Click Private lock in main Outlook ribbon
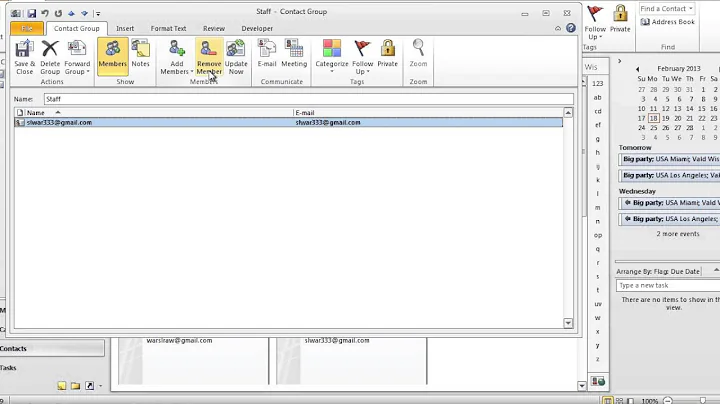720x404 pixels. click(620, 18)
